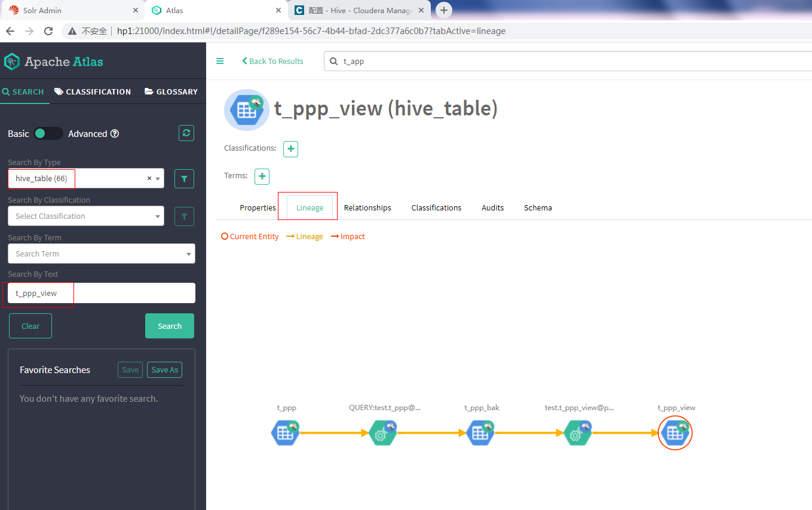The width and height of the screenshot is (812, 510).
Task: Click the circled t_ppp_view lineage node
Action: [x=675, y=433]
